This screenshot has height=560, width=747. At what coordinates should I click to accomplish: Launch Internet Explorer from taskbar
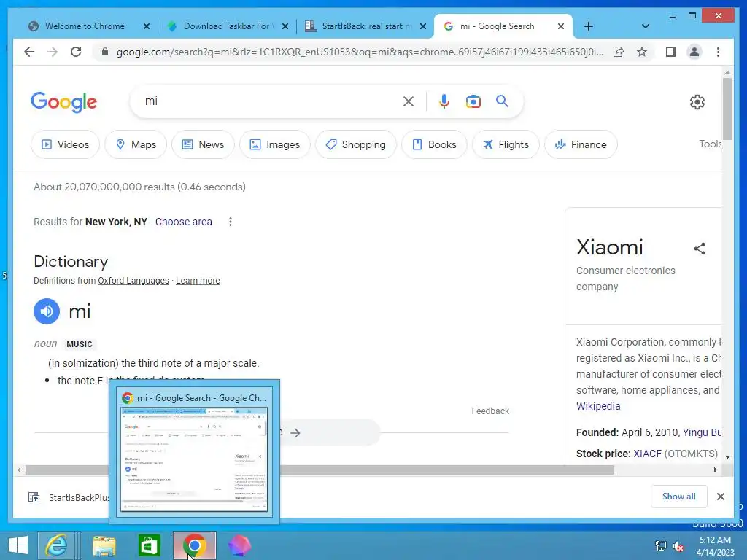tap(56, 545)
